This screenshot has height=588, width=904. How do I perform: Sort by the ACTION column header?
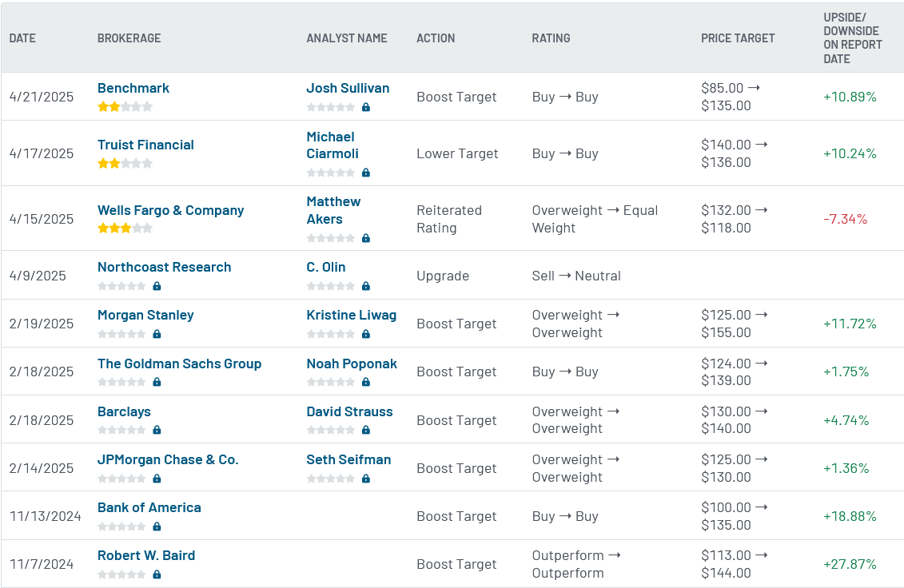(x=436, y=38)
